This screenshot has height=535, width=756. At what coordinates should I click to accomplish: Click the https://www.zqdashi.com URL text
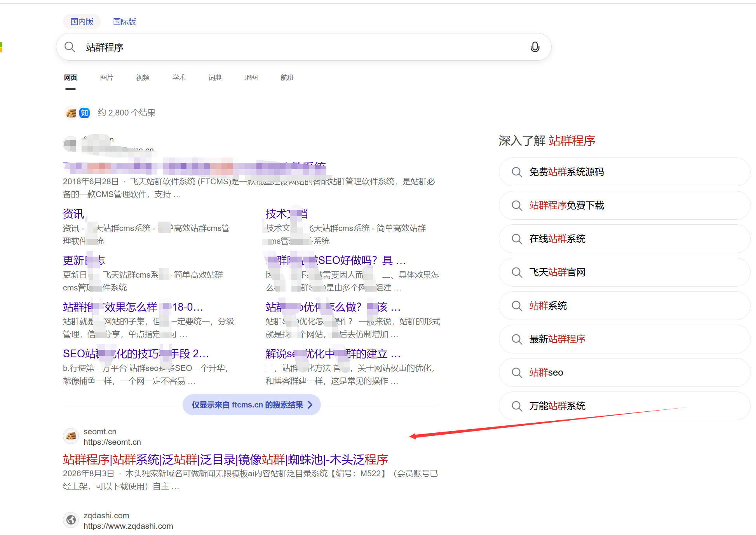pos(128,526)
